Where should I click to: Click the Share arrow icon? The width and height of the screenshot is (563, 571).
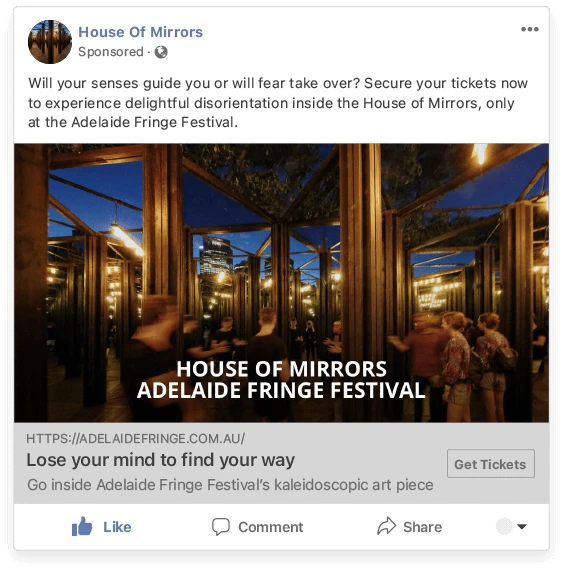click(386, 526)
